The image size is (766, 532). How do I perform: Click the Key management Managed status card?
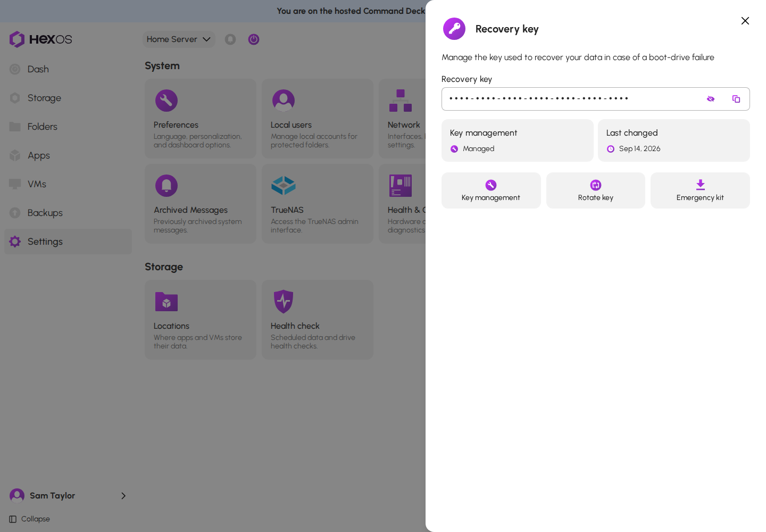click(518, 140)
